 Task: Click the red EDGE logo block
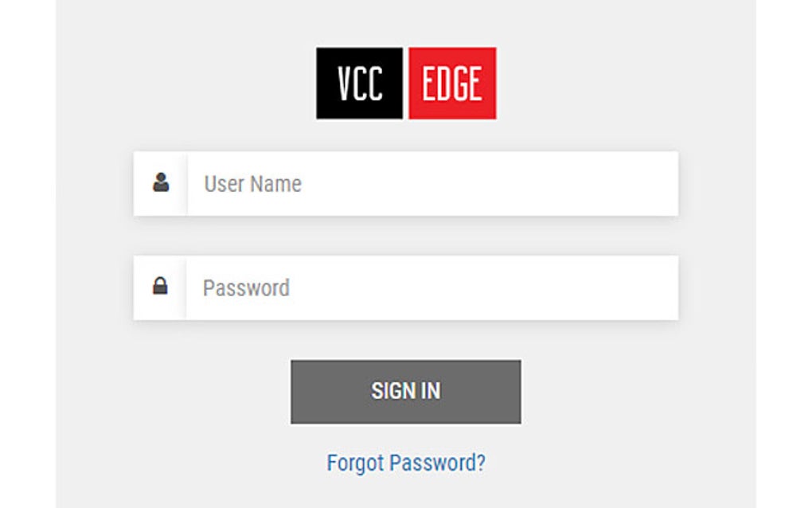click(452, 84)
